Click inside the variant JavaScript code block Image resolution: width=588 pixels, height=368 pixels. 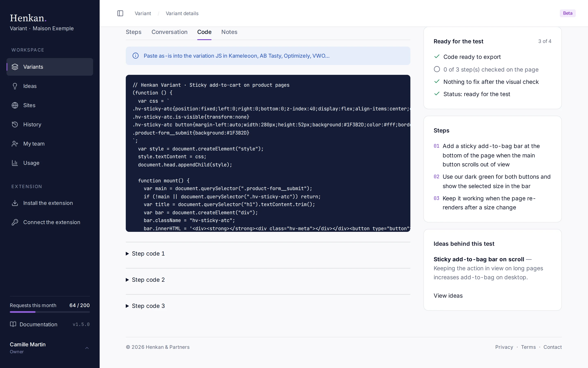tap(268, 153)
